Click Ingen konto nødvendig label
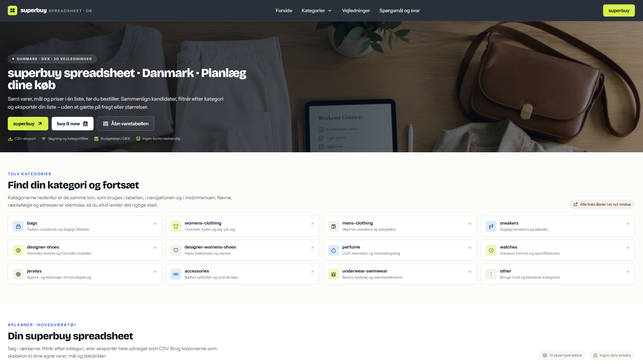This screenshot has width=643, height=364. coord(158,139)
